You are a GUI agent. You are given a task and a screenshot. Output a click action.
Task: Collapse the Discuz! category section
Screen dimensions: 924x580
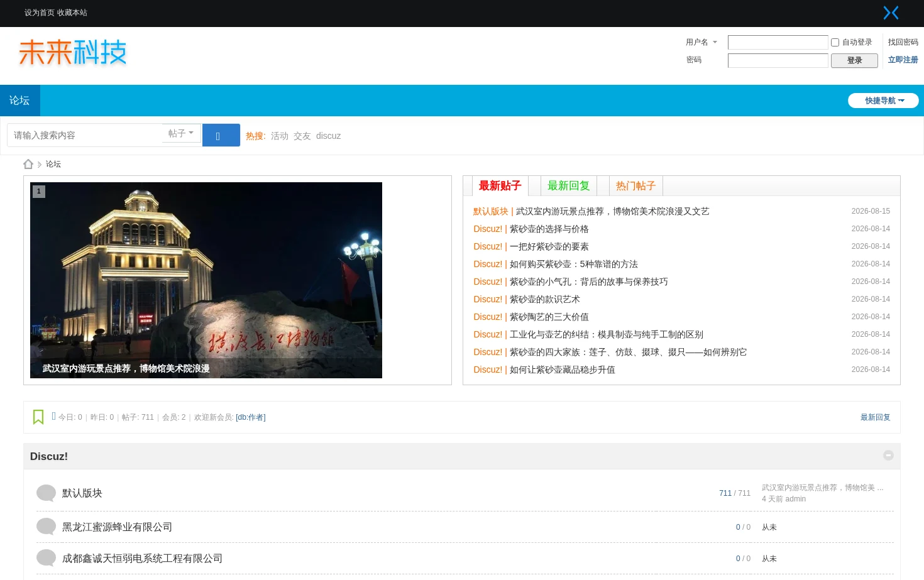pyautogui.click(x=888, y=455)
